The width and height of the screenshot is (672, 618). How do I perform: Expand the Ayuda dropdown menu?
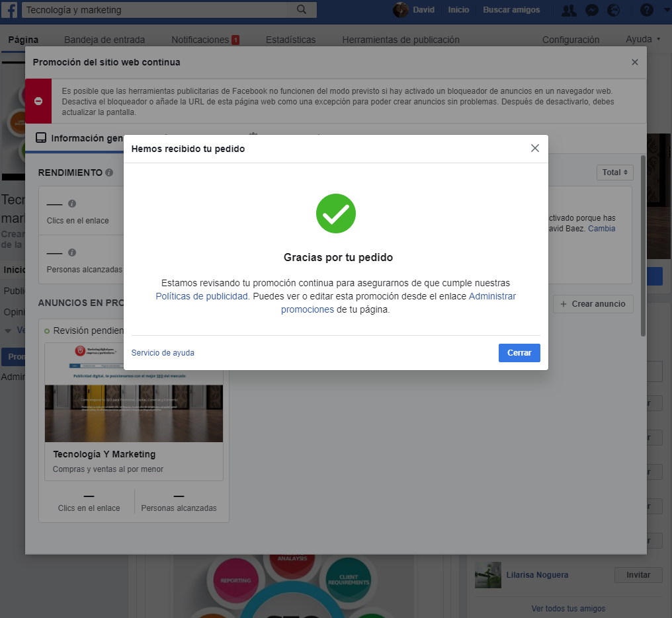[x=642, y=39]
